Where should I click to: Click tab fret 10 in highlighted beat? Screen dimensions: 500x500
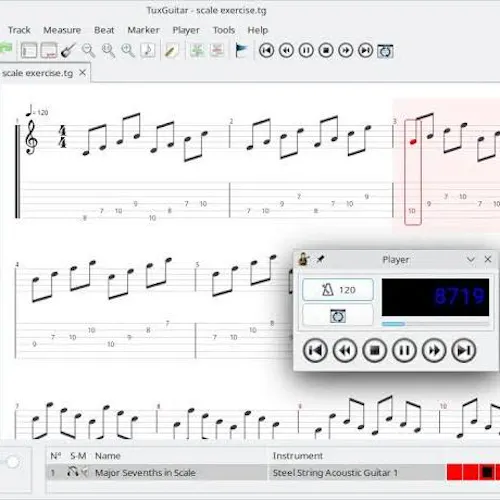412,211
